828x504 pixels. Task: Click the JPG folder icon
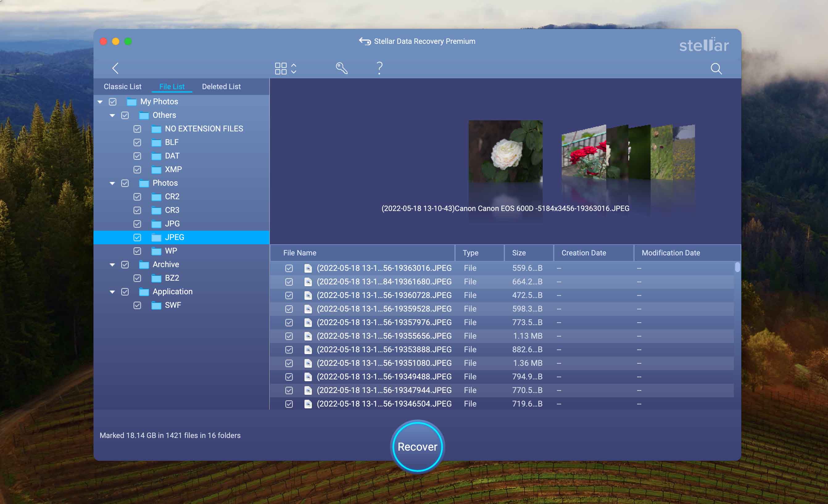click(156, 224)
